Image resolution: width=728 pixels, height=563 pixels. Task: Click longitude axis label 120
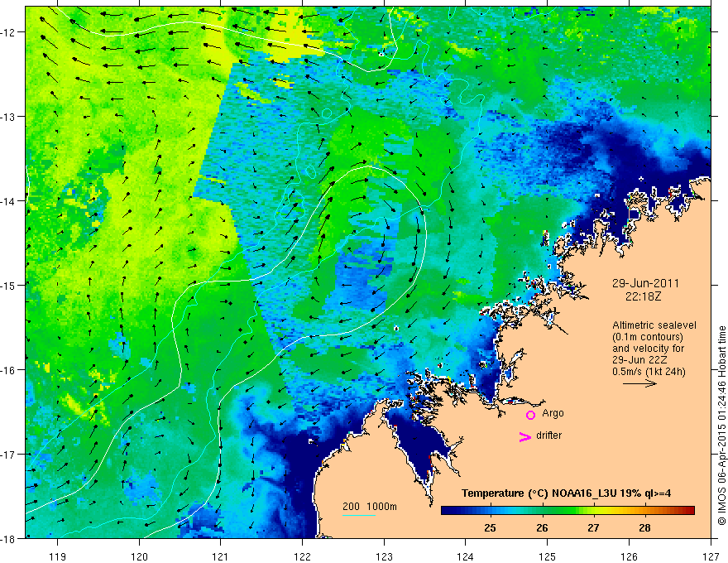[x=139, y=556]
